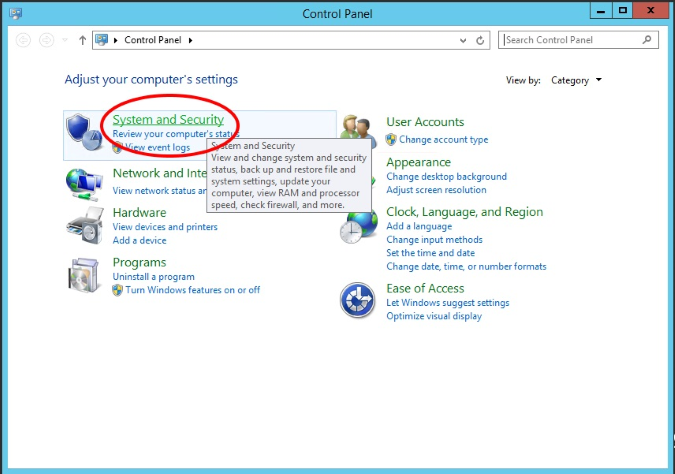Expand the address bar history dropdown
Image resolution: width=675 pixels, height=474 pixels.
point(463,40)
